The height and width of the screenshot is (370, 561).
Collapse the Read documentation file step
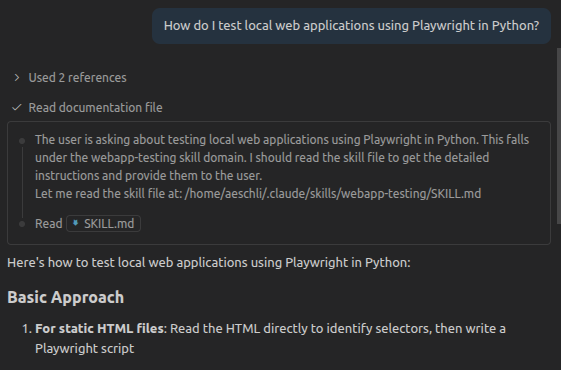pos(95,107)
